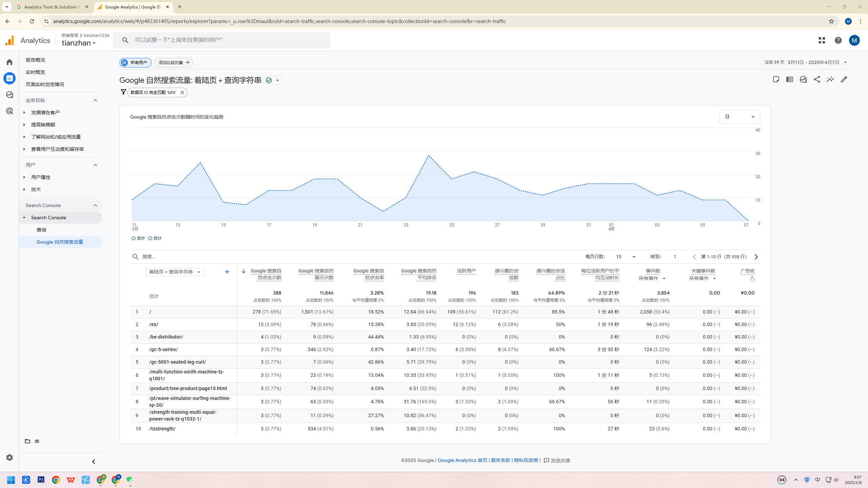Open the Insights sparkline icon
The image size is (868, 488).
pos(830,79)
